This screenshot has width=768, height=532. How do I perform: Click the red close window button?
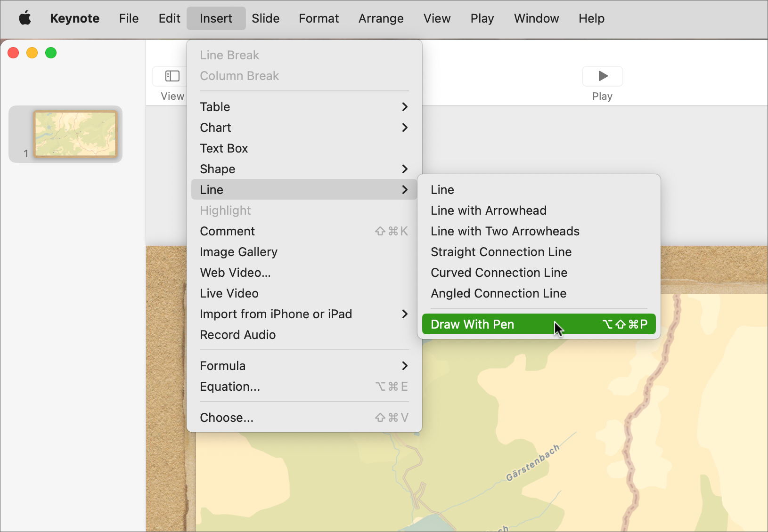point(13,53)
